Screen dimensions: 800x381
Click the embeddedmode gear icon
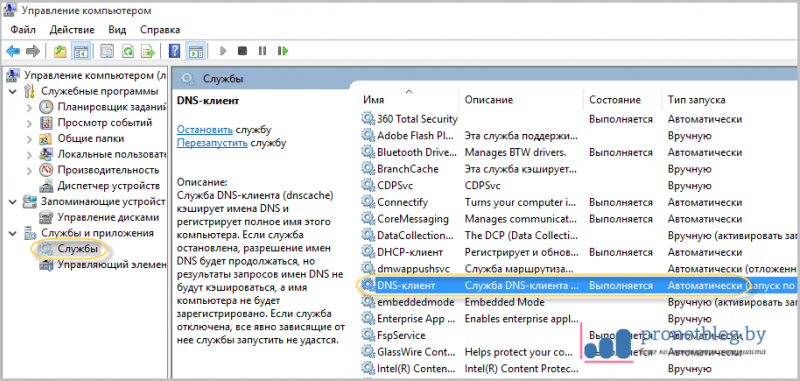368,302
